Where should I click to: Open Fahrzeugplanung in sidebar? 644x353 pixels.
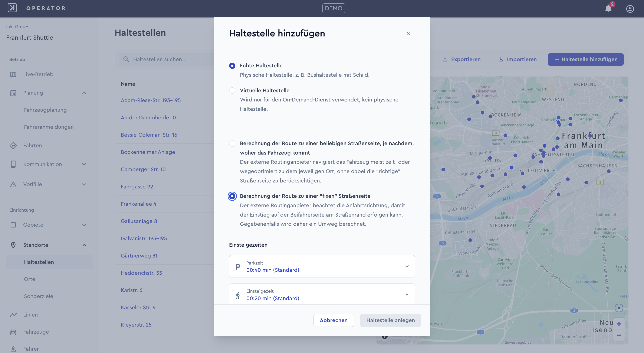45,110
